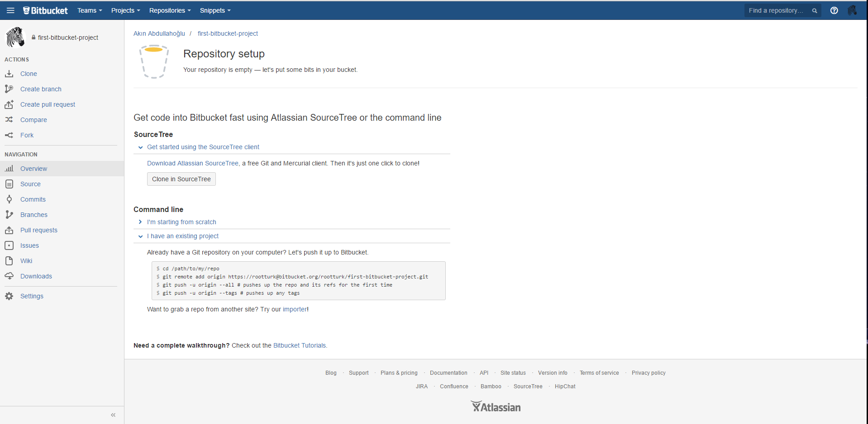Open Settings in sidebar
Viewport: 868px width, 424px height.
click(x=32, y=296)
